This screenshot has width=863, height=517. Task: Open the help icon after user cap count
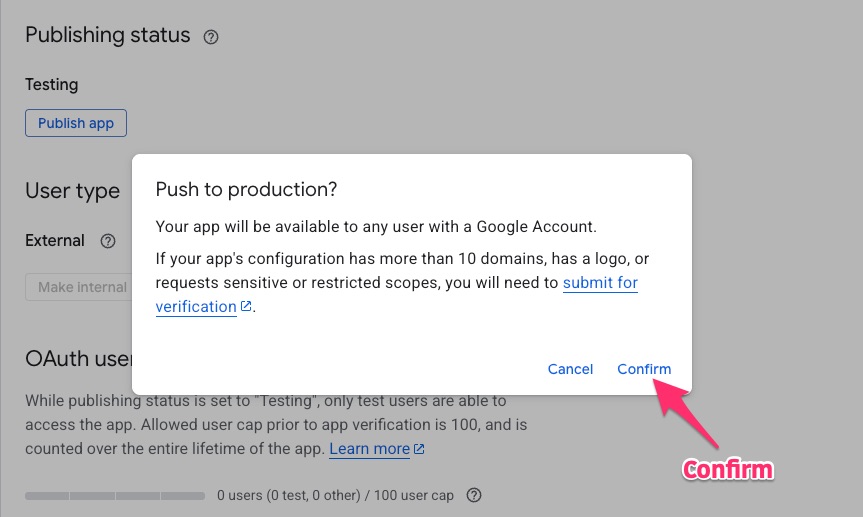click(475, 495)
